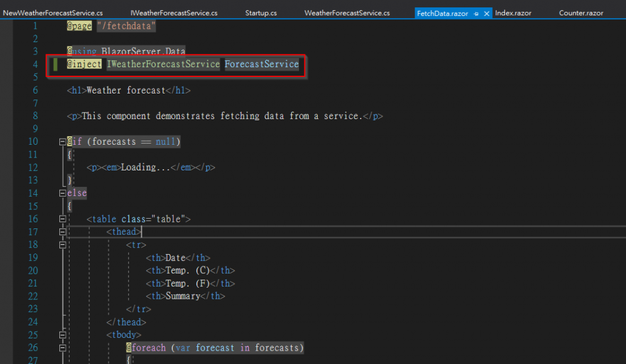The height and width of the screenshot is (364, 626).
Task: Collapse the @if (forecasts == null) block
Action: (62, 142)
